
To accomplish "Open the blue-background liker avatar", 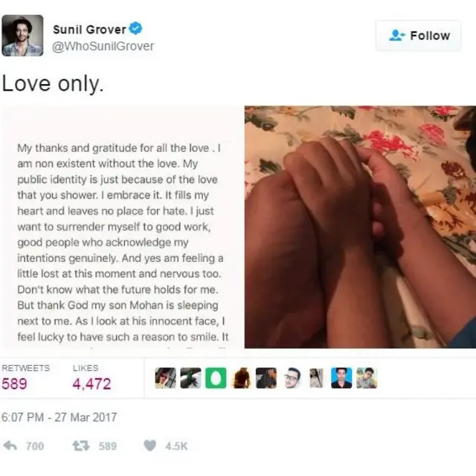I will [341, 378].
